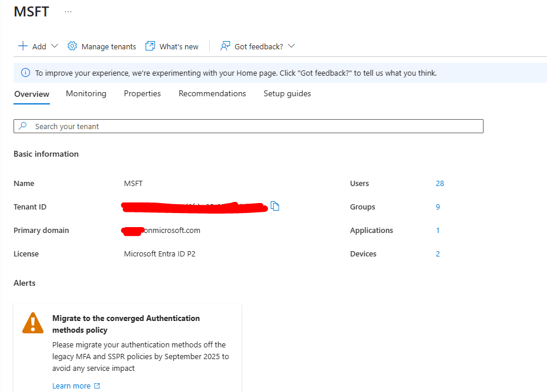Click the alert description about legacy MFA

click(x=140, y=356)
